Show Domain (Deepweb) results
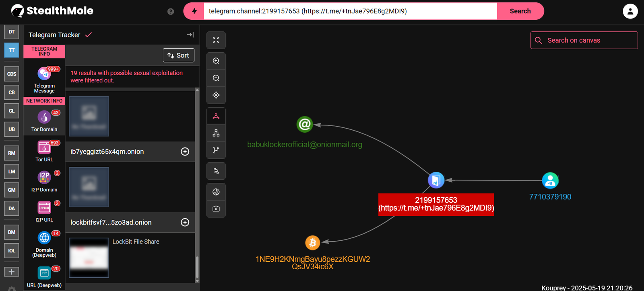 click(x=44, y=244)
